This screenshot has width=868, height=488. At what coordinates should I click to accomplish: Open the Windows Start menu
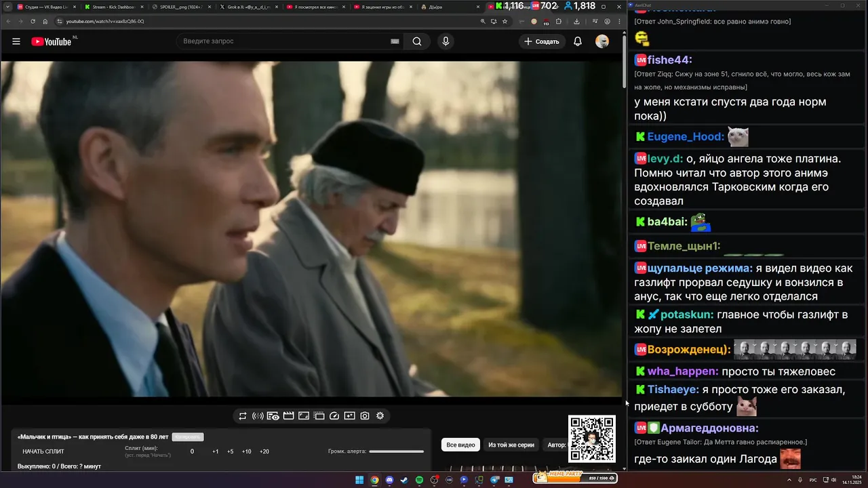359,480
